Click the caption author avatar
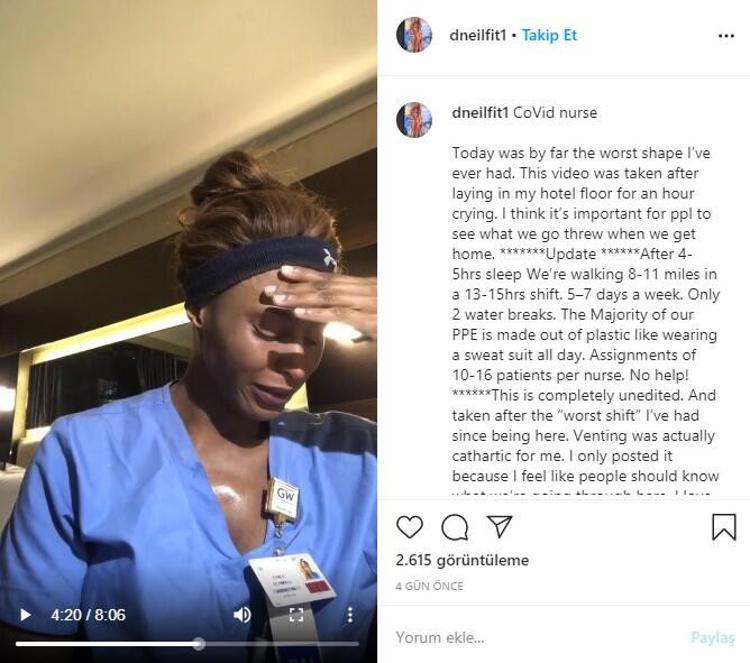This screenshot has height=663, width=750. click(x=414, y=120)
